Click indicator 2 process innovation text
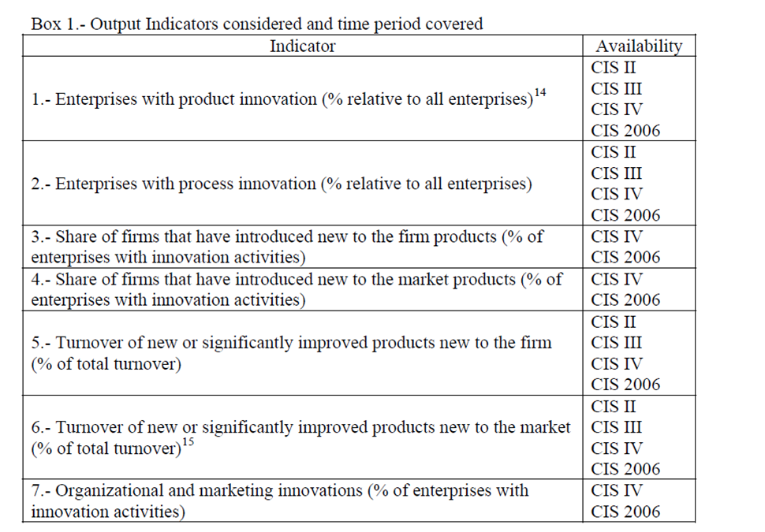This screenshot has height=532, width=765. point(282,184)
